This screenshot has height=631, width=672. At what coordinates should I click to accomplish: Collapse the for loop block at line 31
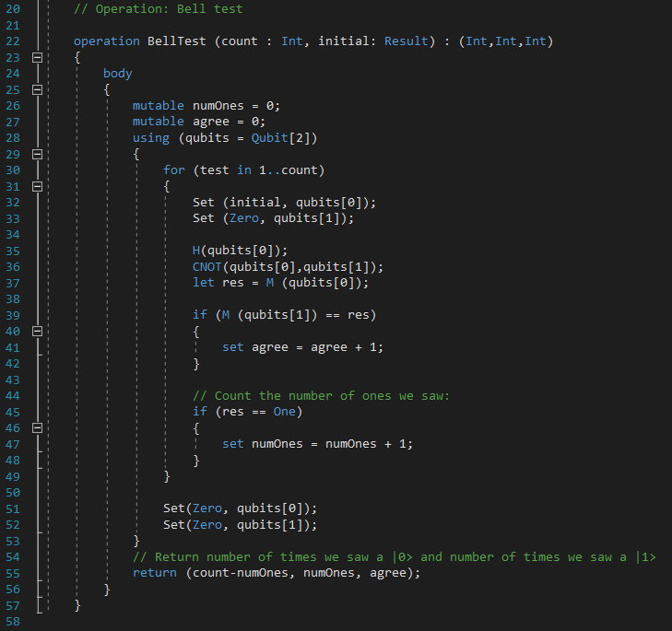point(37,187)
